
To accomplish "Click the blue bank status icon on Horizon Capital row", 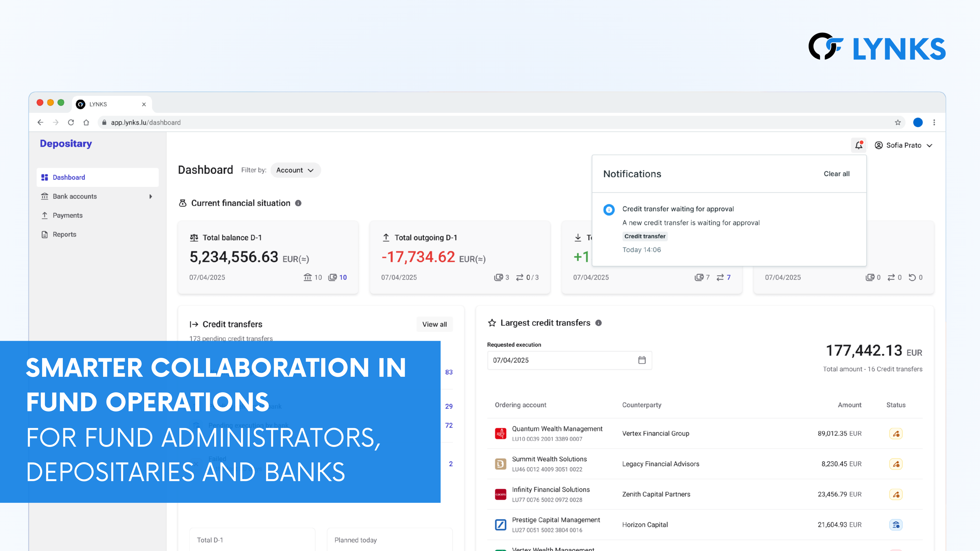I will tap(896, 524).
